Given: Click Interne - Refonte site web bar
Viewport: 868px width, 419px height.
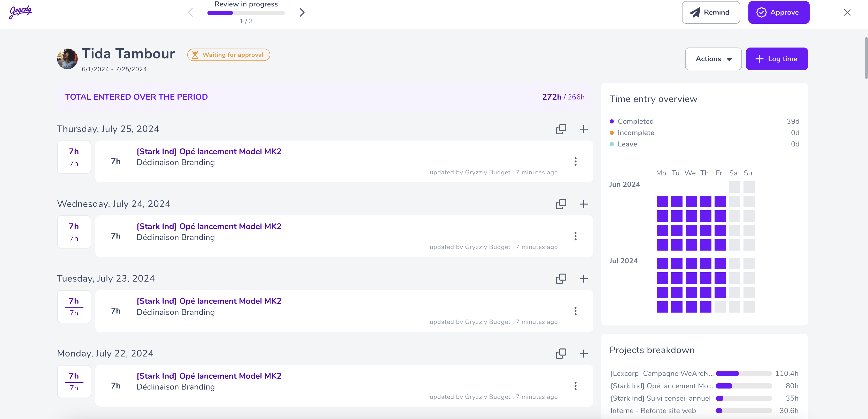Looking at the screenshot, I should [x=744, y=411].
